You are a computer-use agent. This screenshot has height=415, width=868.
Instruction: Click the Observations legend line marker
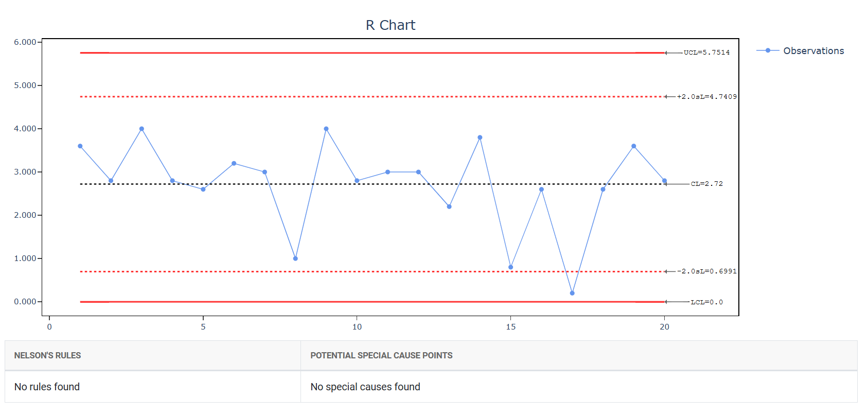pyautogui.click(x=768, y=50)
